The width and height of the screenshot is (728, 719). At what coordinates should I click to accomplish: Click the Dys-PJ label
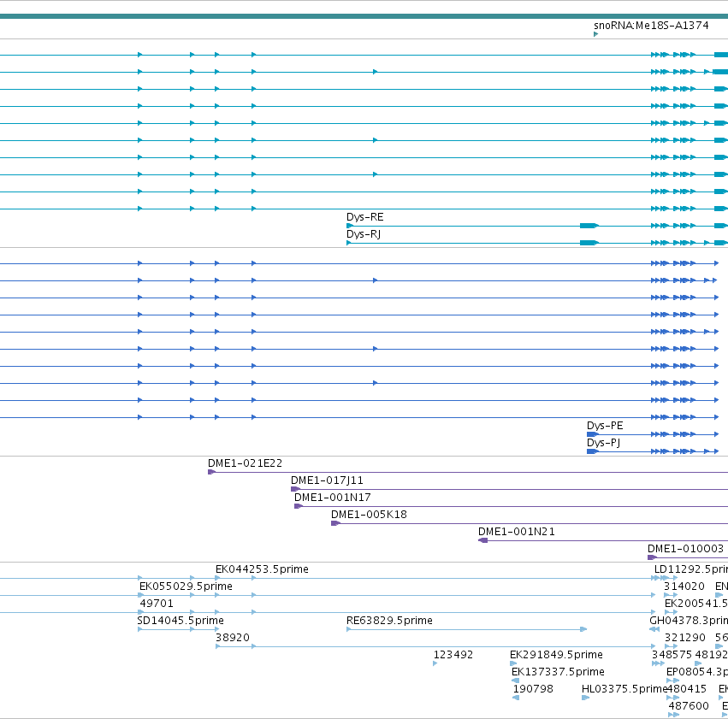click(x=604, y=443)
